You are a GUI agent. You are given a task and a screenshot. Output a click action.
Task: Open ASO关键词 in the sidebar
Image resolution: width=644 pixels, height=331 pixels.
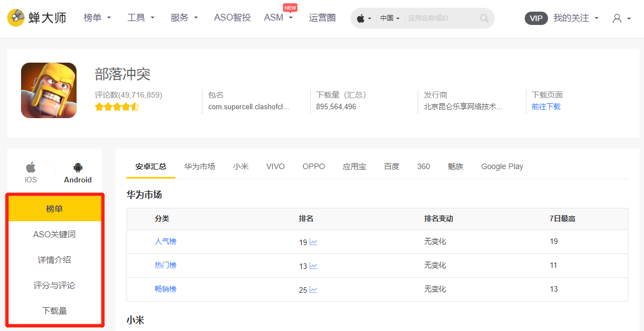(x=54, y=235)
